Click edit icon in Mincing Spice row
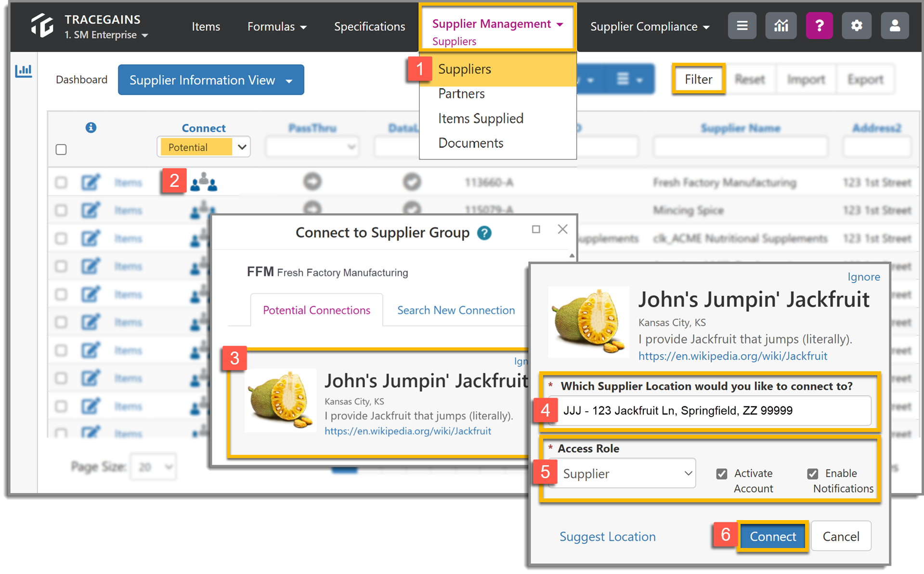 (x=90, y=210)
